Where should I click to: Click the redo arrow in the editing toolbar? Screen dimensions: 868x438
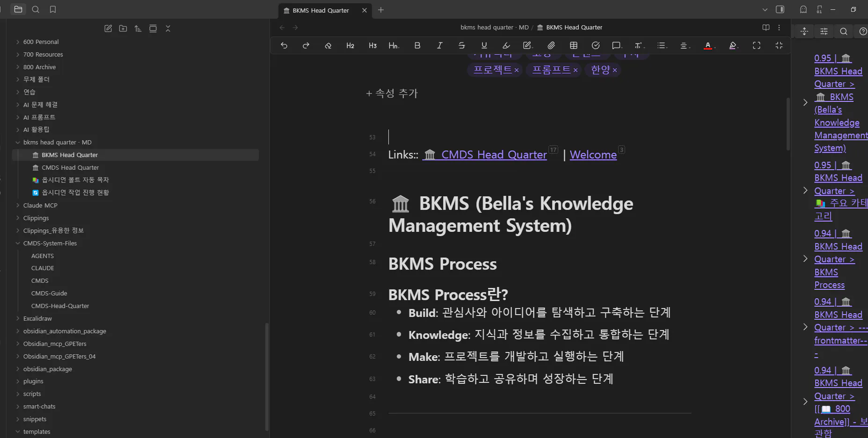(306, 45)
